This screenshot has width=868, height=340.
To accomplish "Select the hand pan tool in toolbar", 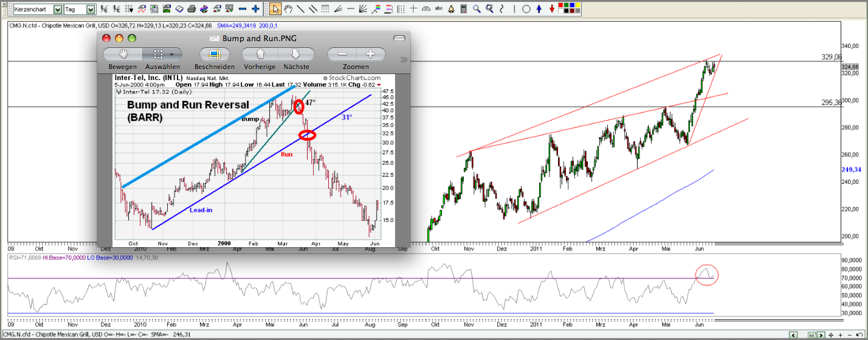I will click(288, 9).
